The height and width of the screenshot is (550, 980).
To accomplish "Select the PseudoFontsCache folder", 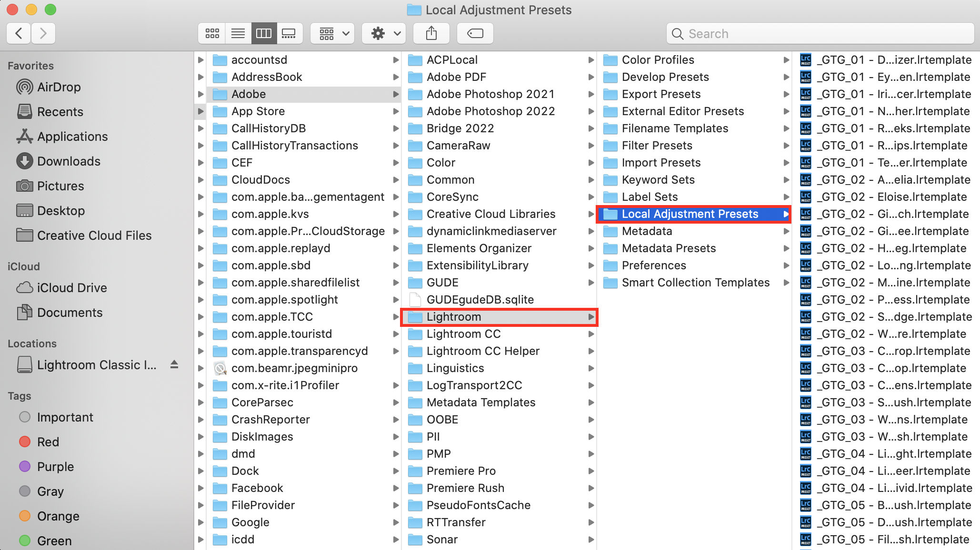I will pyautogui.click(x=500, y=505).
